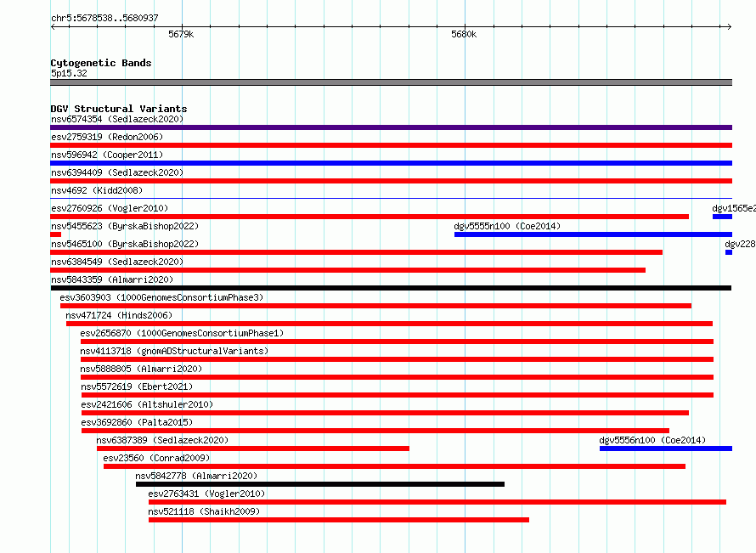Click the red nsv6387389 (Sedlazeck2020) bar
This screenshot has height=553, width=756.
pyautogui.click(x=253, y=449)
